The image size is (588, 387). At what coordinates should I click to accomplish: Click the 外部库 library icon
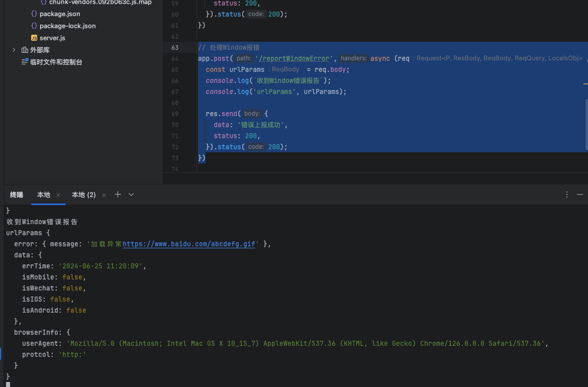pos(25,50)
